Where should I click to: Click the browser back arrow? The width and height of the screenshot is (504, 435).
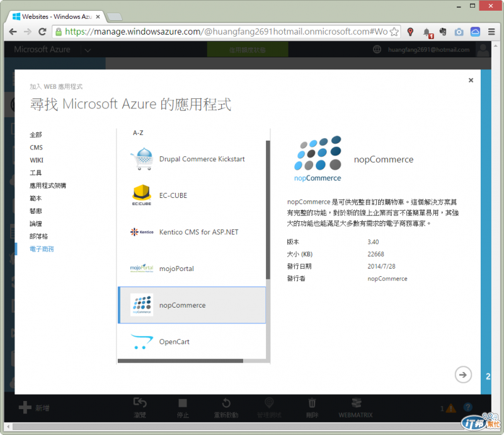click(13, 32)
